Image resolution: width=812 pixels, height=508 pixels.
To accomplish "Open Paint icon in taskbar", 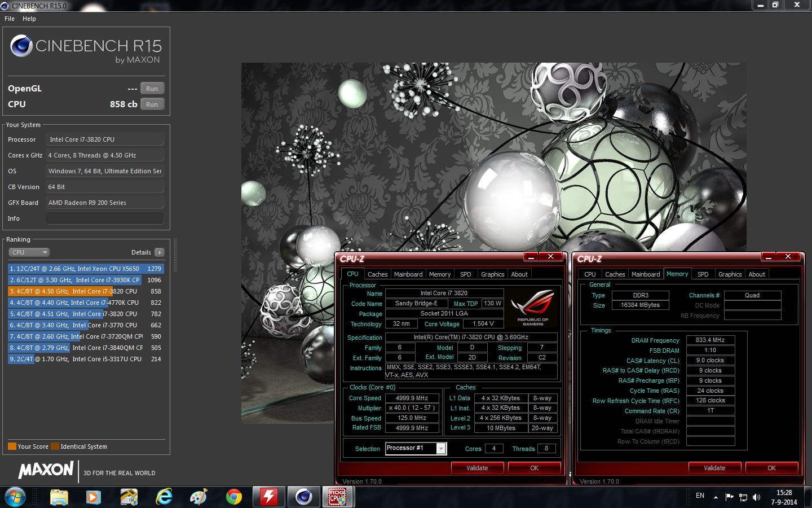I will pos(198,497).
